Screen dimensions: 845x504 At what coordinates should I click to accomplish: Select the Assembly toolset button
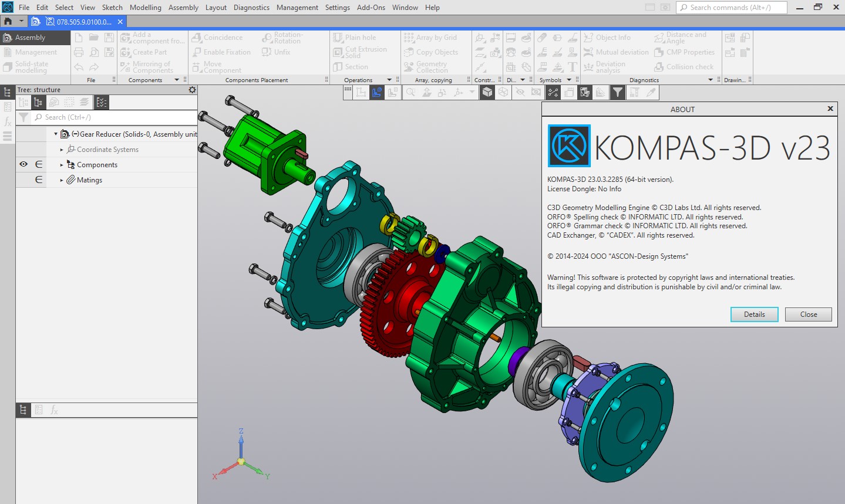coord(35,38)
